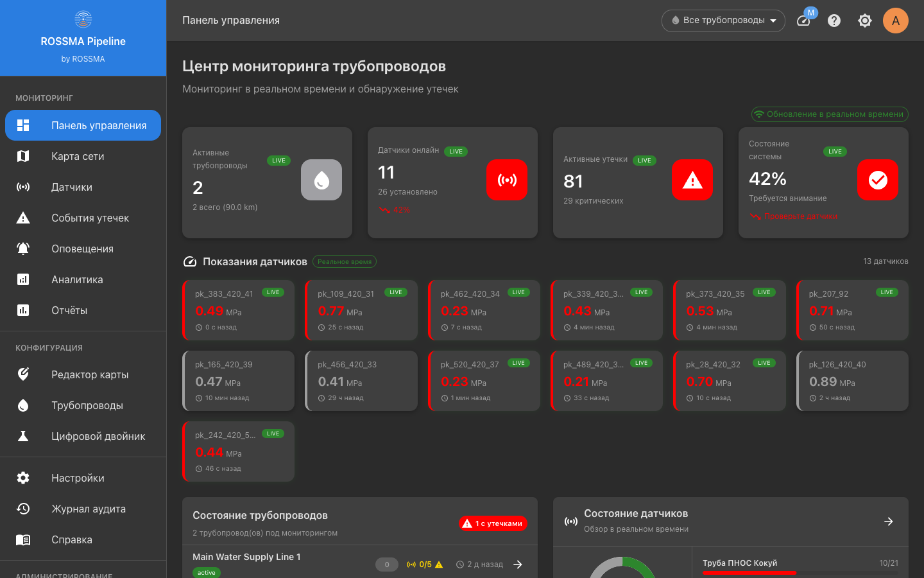Click the Реальное время status pill
This screenshot has width=924, height=578.
(x=345, y=261)
